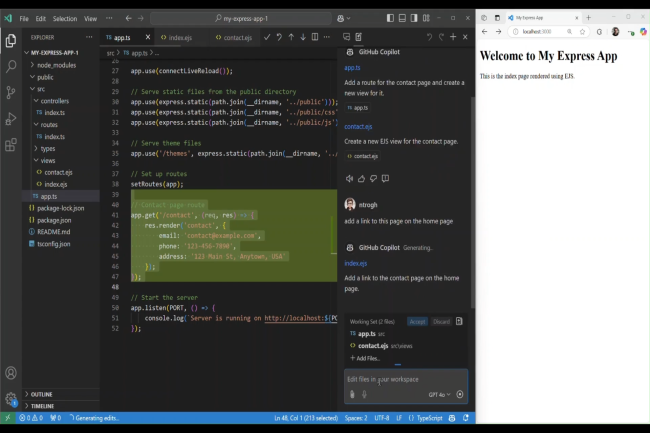This screenshot has height=433, width=650.
Task: Open Copilot Edits icon in panel header
Action: tap(359, 37)
